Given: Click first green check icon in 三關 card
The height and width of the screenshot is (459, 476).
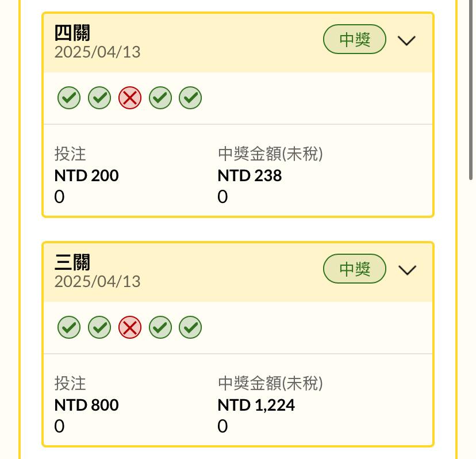Looking at the screenshot, I should 69,327.
